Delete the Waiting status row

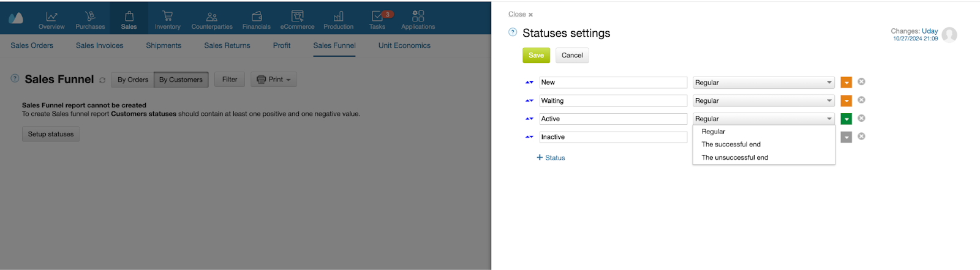[x=861, y=100]
